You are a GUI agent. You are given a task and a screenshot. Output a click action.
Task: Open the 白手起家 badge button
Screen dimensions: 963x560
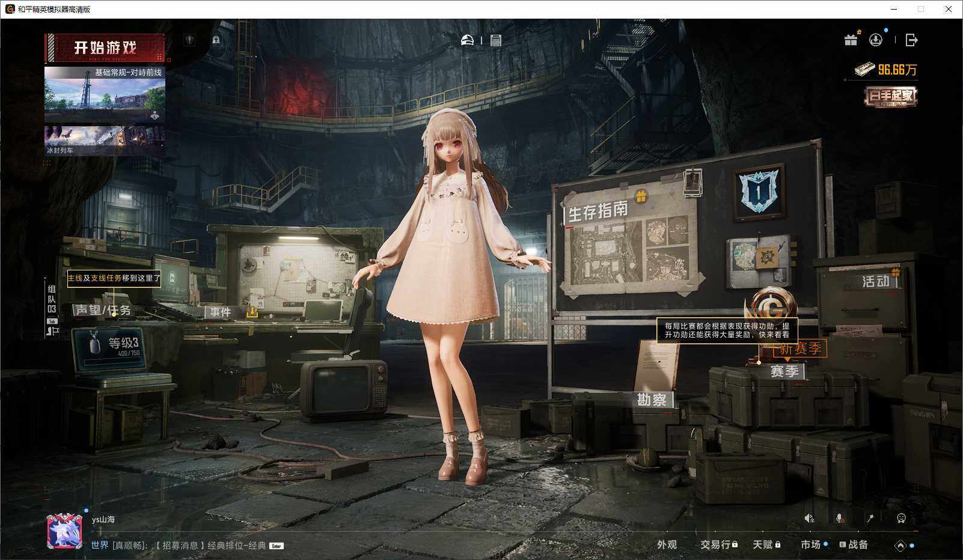tap(891, 96)
